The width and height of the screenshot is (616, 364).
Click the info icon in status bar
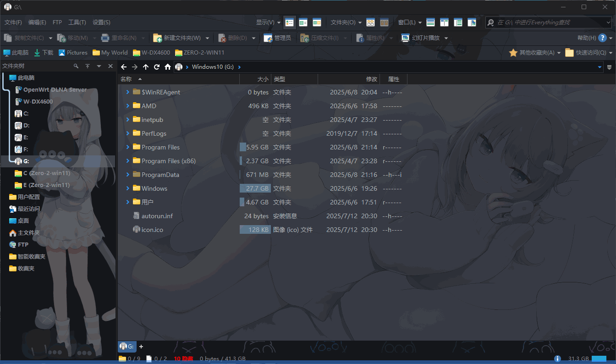[x=557, y=358]
